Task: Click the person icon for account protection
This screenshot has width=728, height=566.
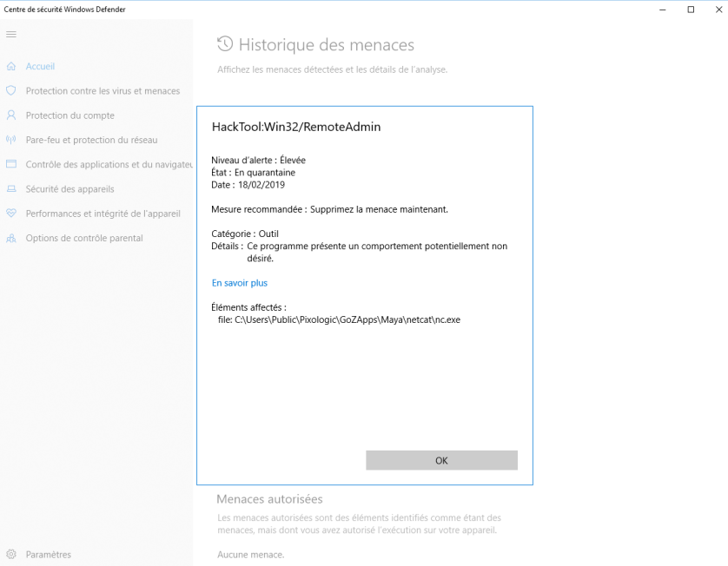Action: tap(11, 115)
